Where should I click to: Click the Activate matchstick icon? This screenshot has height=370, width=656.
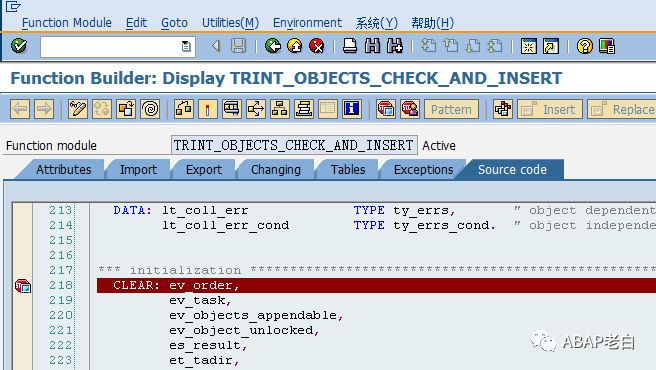208,109
